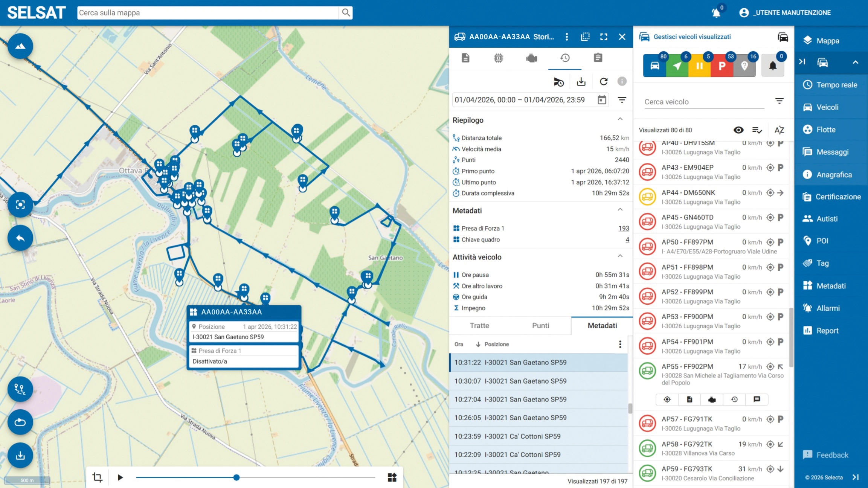The width and height of the screenshot is (868, 488).
Task: Collapse the vehicles submenu chevron in sidebar
Action: [855, 63]
